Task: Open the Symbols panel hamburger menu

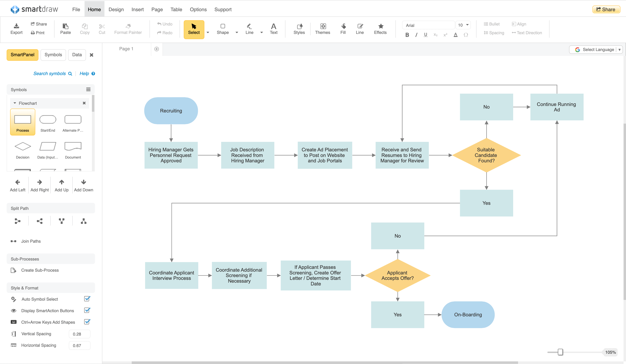Action: pos(88,89)
